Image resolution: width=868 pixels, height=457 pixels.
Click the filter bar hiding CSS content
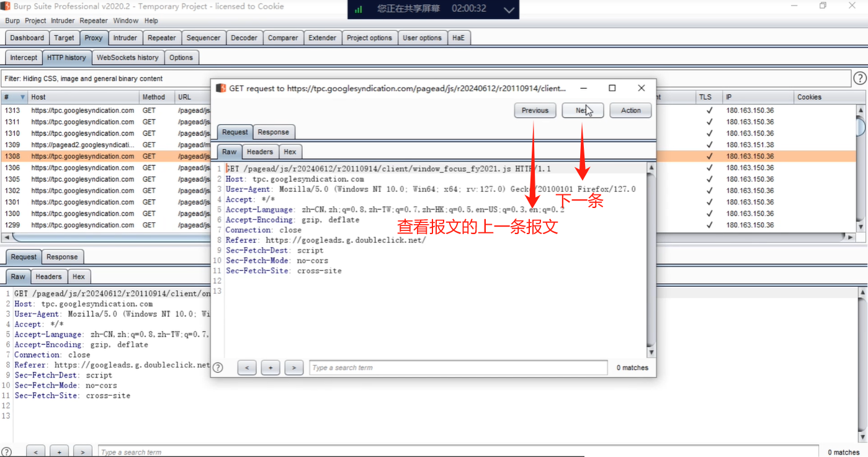[x=426, y=79]
